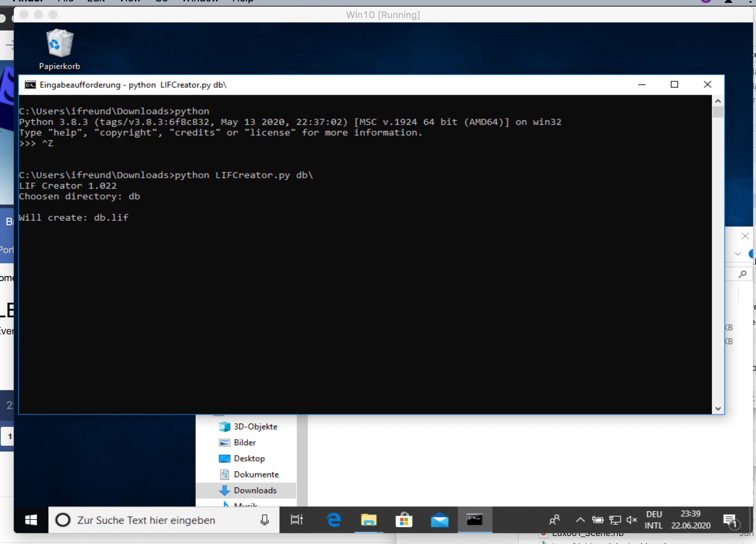Switch to the command prompt taskbar icon
Viewport: 756px width, 544px height.
(474, 520)
